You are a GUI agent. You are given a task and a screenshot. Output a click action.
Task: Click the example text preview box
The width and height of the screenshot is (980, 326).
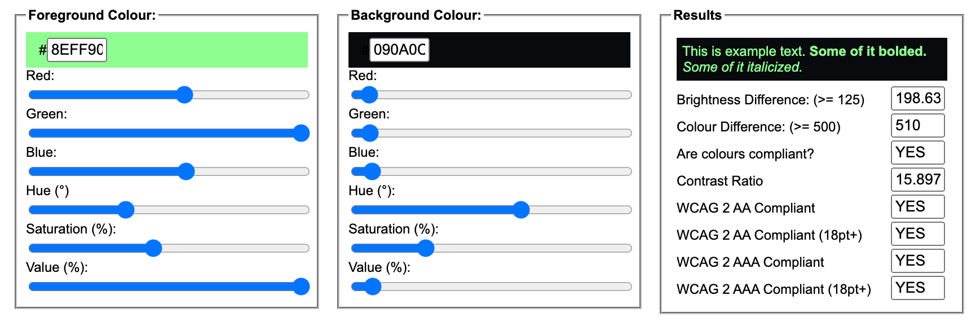tap(811, 59)
